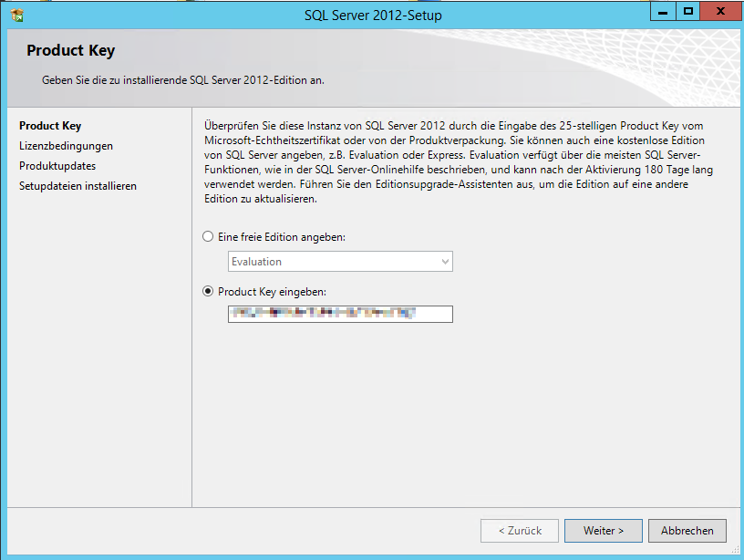Click the 'SQL Server 2012-Setup' title bar text
The image size is (744, 560).
click(x=372, y=15)
